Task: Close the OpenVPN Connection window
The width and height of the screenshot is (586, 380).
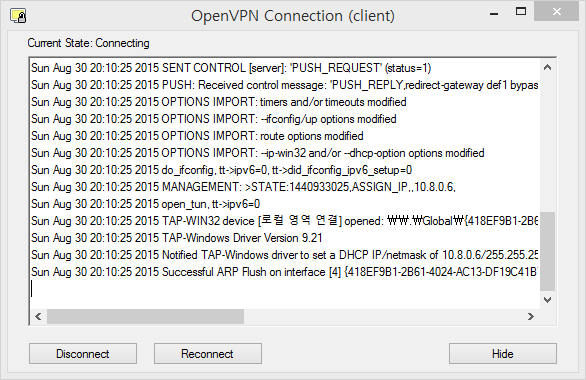Action: [x=556, y=12]
